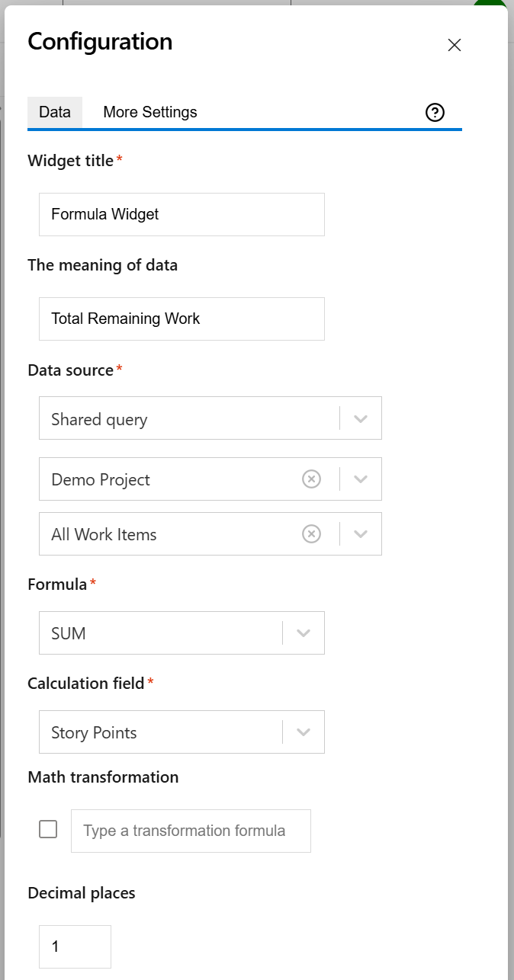Screen dimensions: 514x980
Task: Open the Data source dropdown
Action: (x=360, y=418)
